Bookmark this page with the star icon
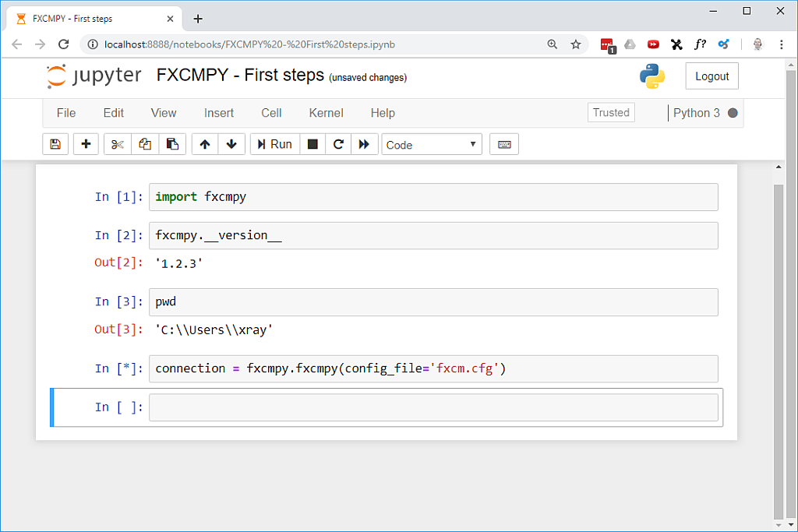798x532 pixels. [576, 44]
